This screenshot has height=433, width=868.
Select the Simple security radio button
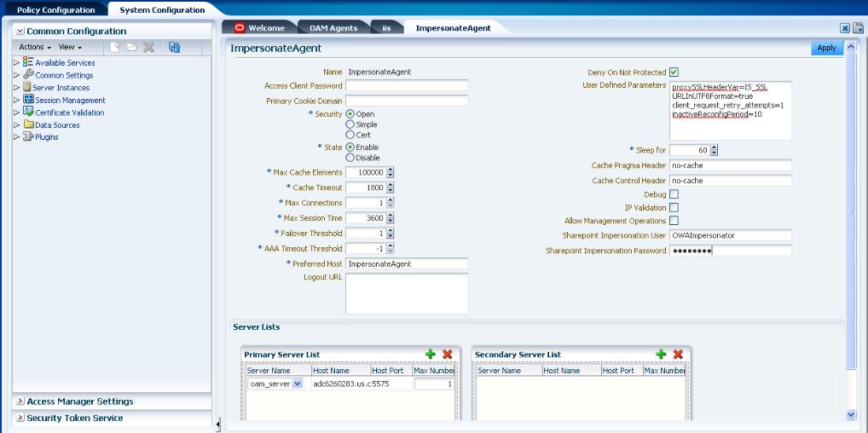pos(350,124)
